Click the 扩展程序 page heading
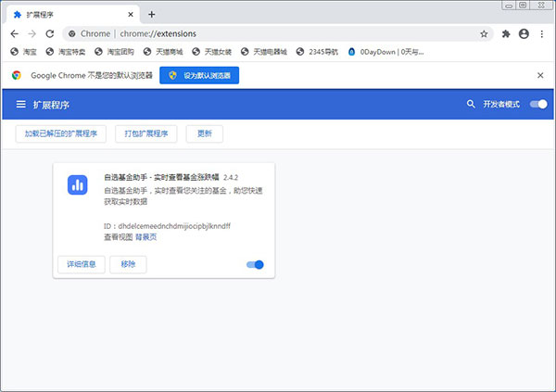Image resolution: width=556 pixels, height=392 pixels. pos(51,105)
